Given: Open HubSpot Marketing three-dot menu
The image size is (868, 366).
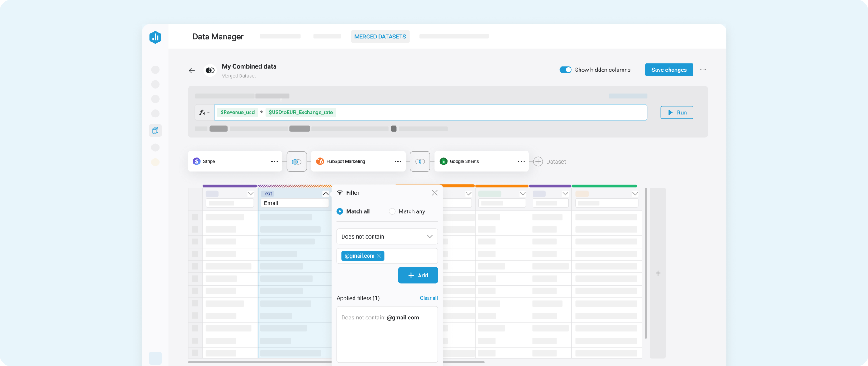Looking at the screenshot, I should pos(398,162).
